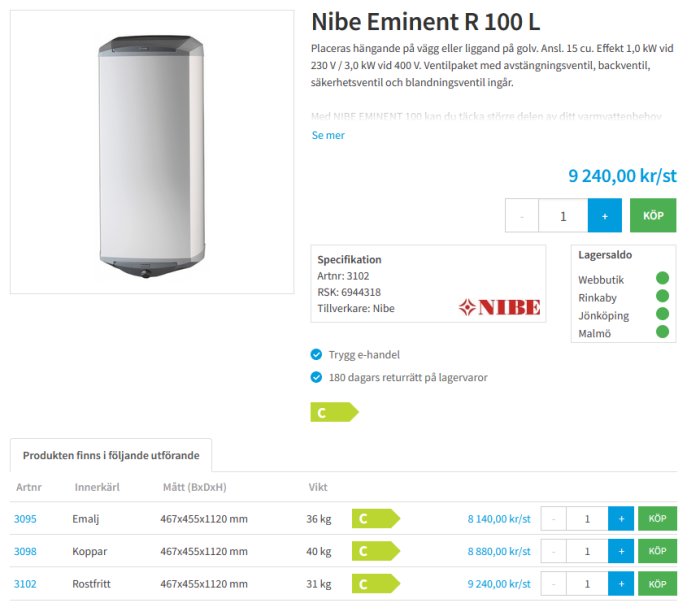700x616 pixels.
Task: Click the Trygg e-handel checkmark icon
Action: click(316, 354)
